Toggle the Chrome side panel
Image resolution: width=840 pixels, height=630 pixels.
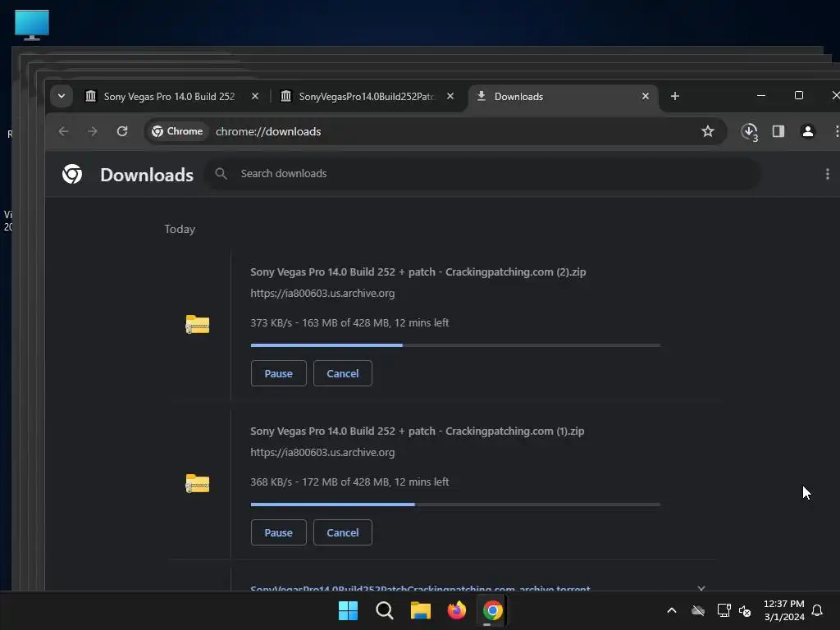778,131
